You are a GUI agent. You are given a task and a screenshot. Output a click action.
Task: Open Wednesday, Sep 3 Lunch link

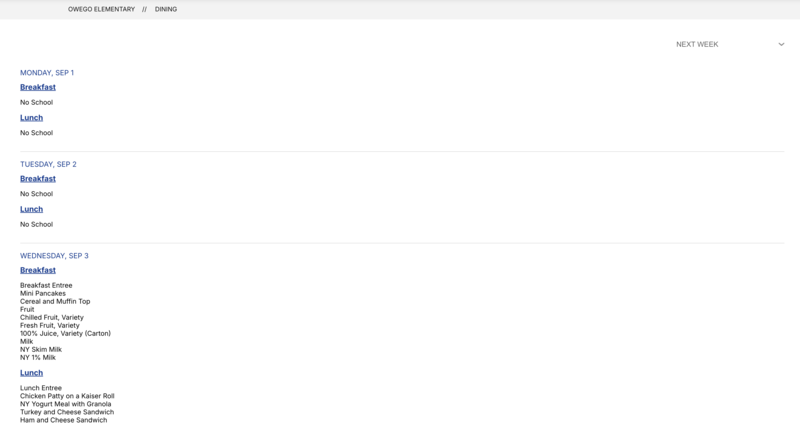[31, 373]
